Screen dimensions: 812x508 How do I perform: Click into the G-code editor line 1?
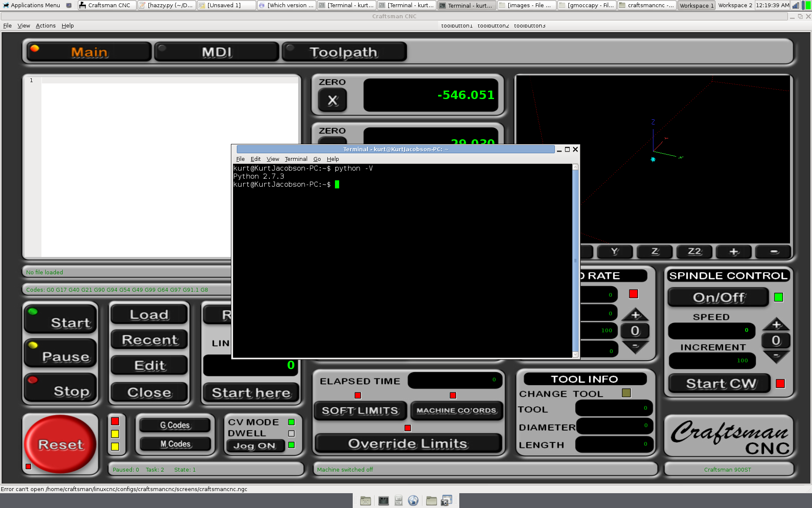(x=170, y=80)
